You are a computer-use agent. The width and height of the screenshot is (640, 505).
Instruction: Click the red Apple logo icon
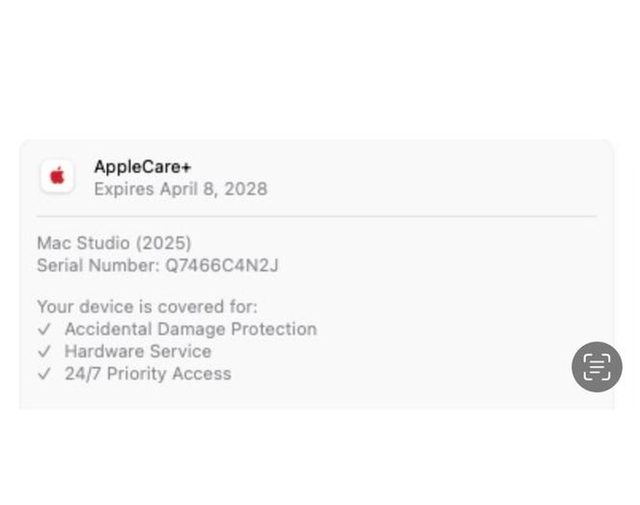[57, 176]
